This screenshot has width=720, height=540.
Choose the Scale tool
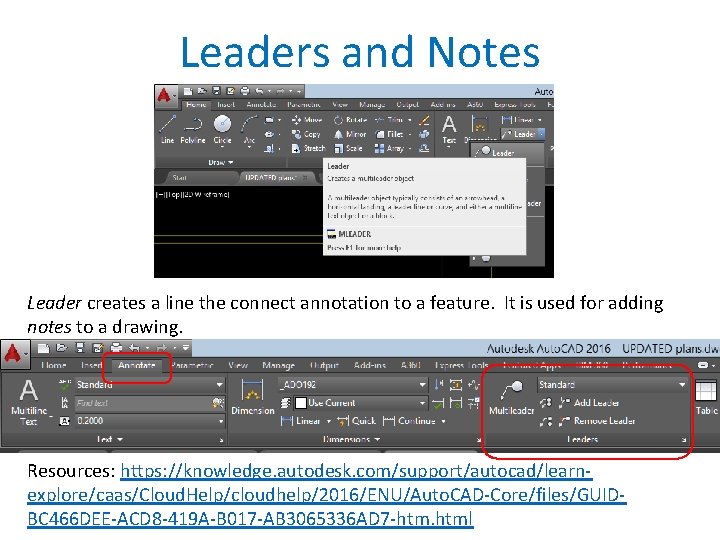point(348,148)
